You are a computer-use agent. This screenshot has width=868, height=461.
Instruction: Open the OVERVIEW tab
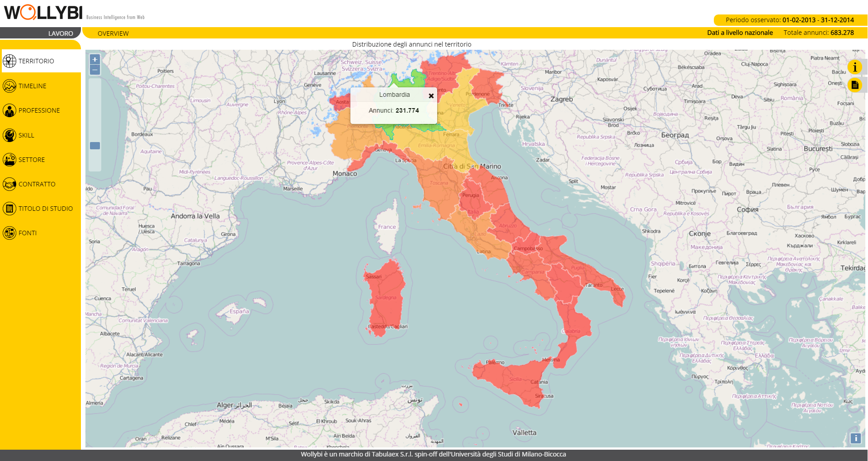[113, 33]
